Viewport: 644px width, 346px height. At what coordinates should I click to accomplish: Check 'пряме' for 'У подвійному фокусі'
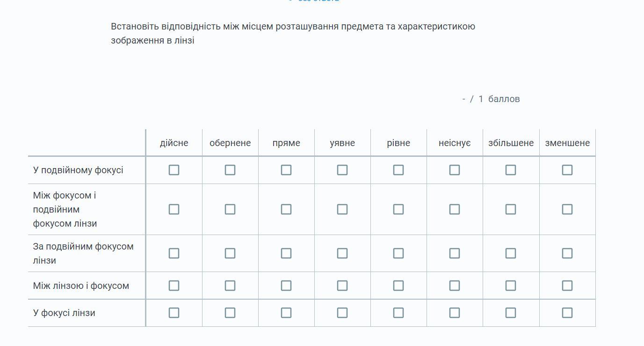[286, 170]
